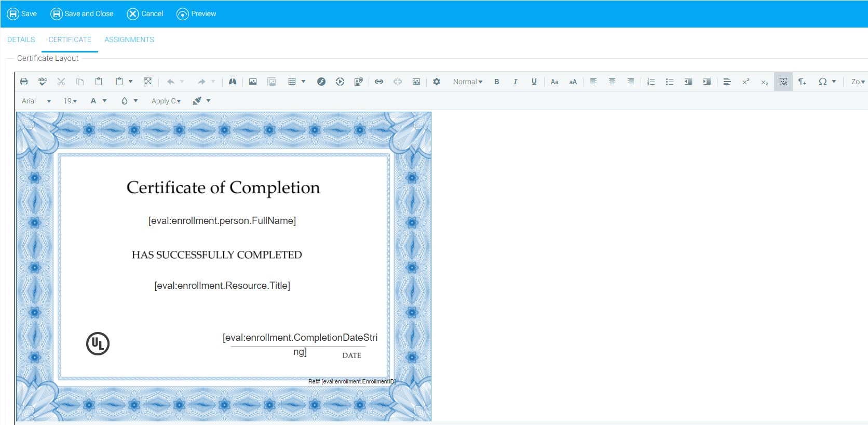Expand the Apply CSS Class dropdown
Screen dimensions: 868x425
166,101
